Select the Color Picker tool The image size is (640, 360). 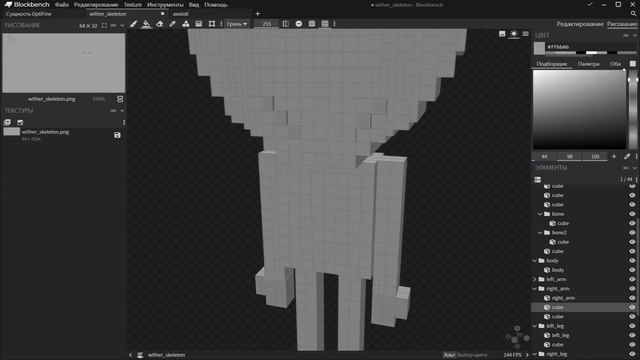172,24
